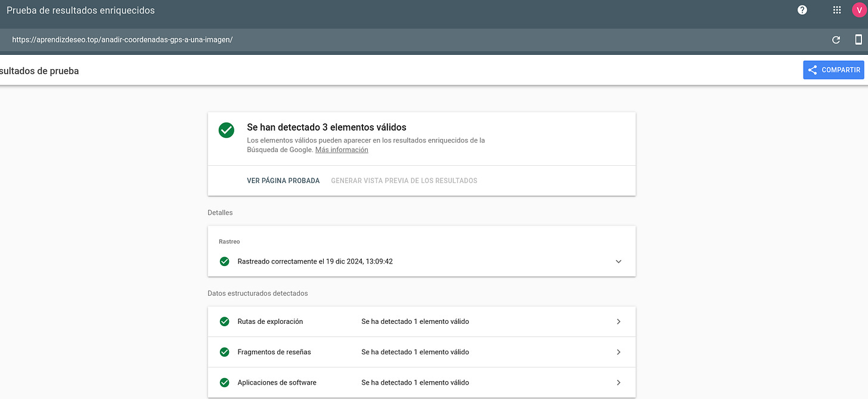Click the valid-element status in Rutas de exploración row

(x=415, y=321)
